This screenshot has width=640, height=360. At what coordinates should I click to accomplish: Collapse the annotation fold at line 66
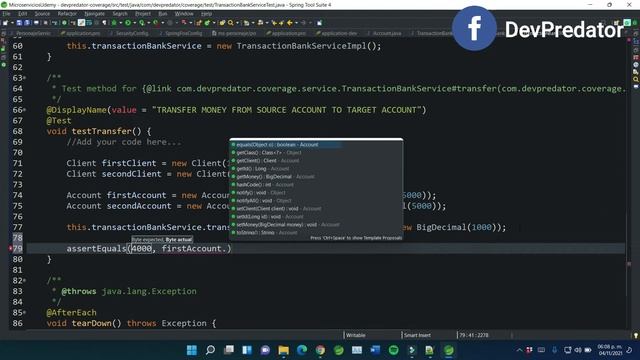[25, 110]
